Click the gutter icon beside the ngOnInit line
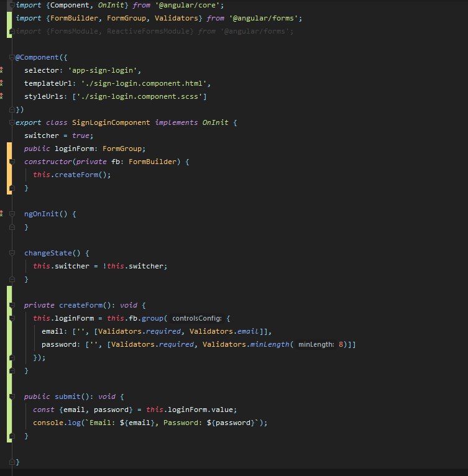The width and height of the screenshot is (468, 476). tap(1, 214)
